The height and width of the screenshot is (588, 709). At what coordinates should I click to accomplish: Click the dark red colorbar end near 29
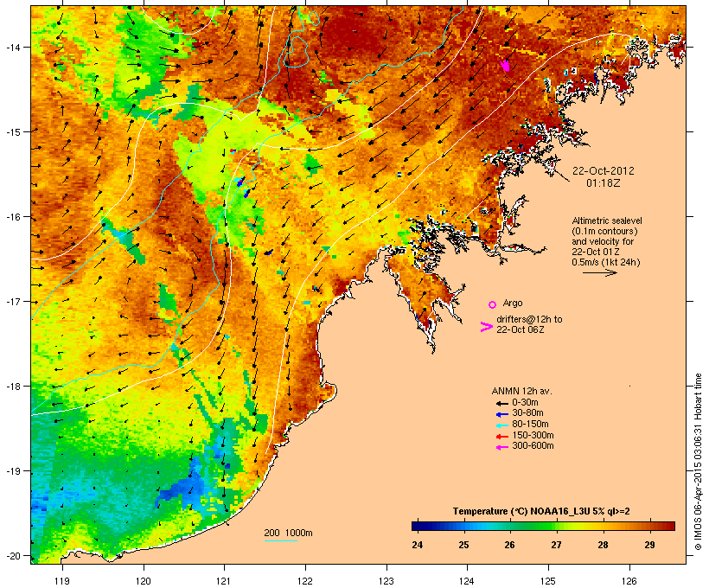[669, 526]
